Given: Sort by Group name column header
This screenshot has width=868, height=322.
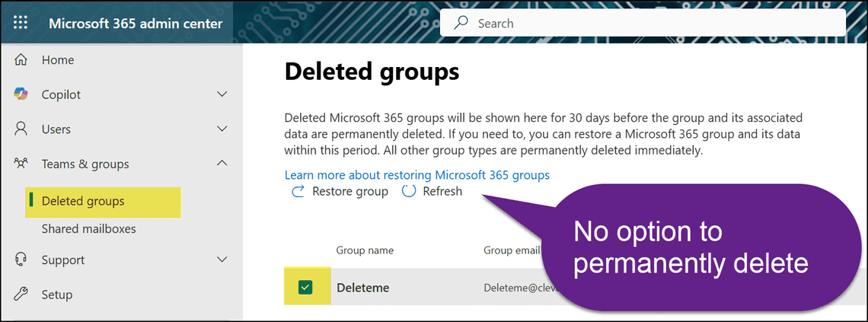Looking at the screenshot, I should [x=365, y=250].
